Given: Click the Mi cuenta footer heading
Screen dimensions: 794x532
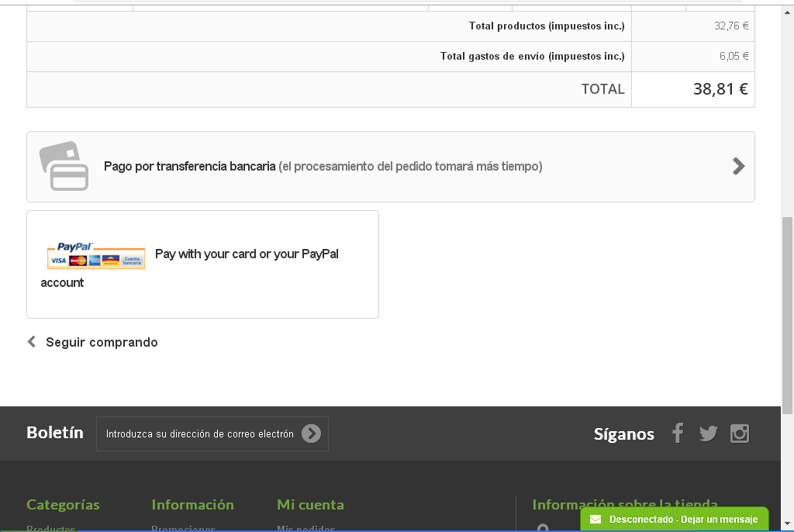Looking at the screenshot, I should click(310, 504).
